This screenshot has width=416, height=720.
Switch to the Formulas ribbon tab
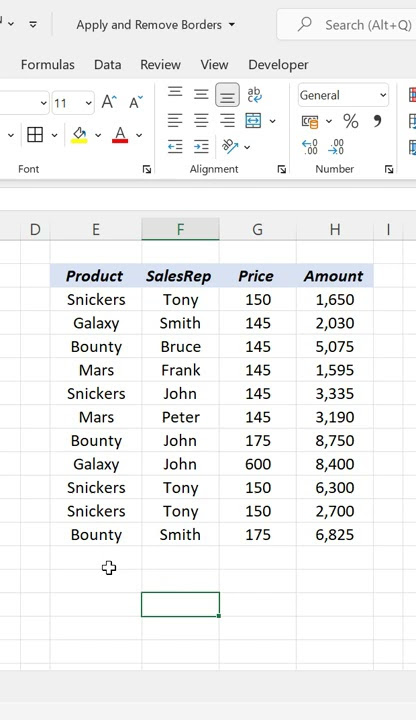pyautogui.click(x=48, y=65)
